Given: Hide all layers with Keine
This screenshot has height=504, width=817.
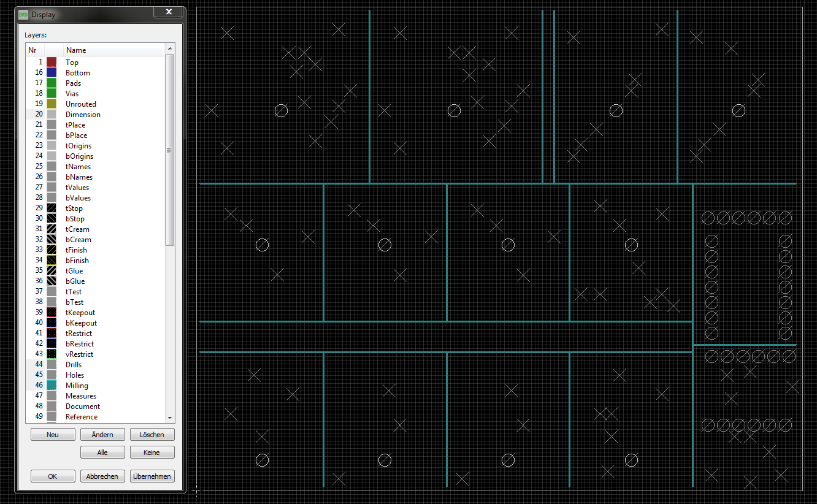Looking at the screenshot, I should point(152,452).
